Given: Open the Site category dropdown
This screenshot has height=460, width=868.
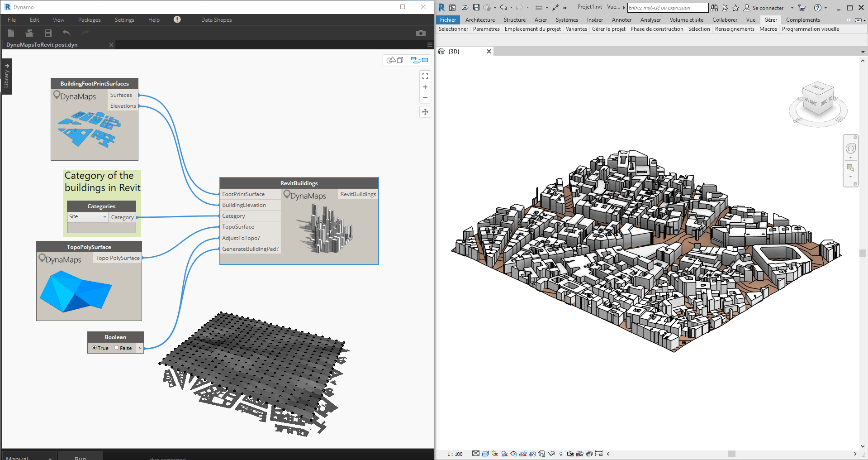Looking at the screenshot, I should [88, 217].
